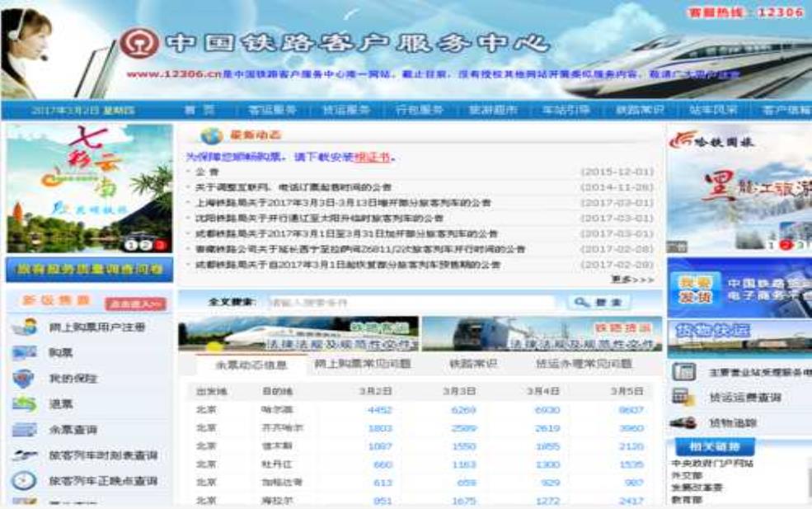This screenshot has width=812, height=509.
Task: Click the 搜索 search button
Action: coord(599,302)
